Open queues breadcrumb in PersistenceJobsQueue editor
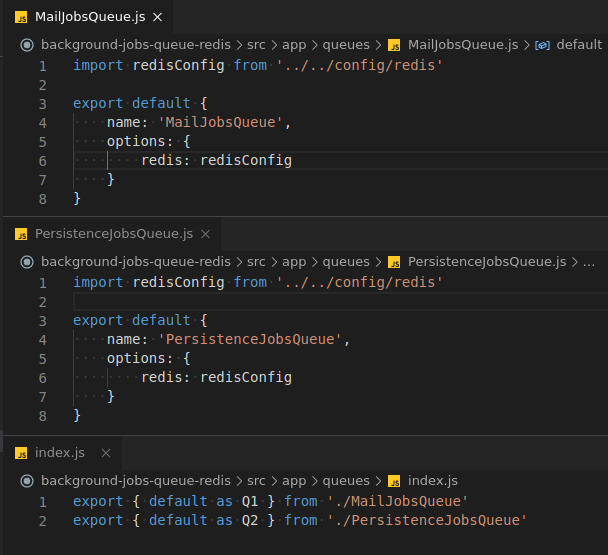Viewport: 608px width, 555px height. 346,262
